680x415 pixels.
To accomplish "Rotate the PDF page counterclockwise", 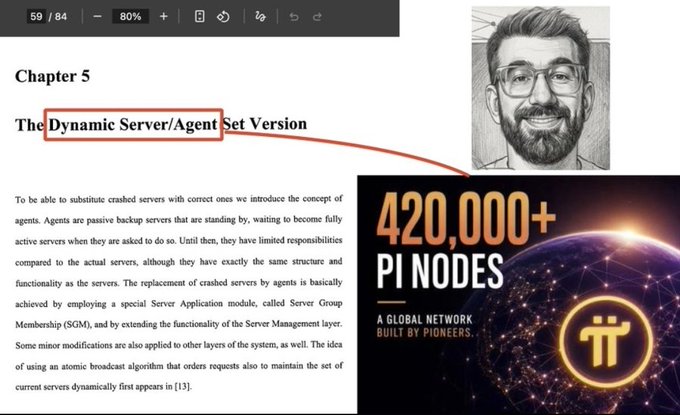I will click(x=223, y=16).
